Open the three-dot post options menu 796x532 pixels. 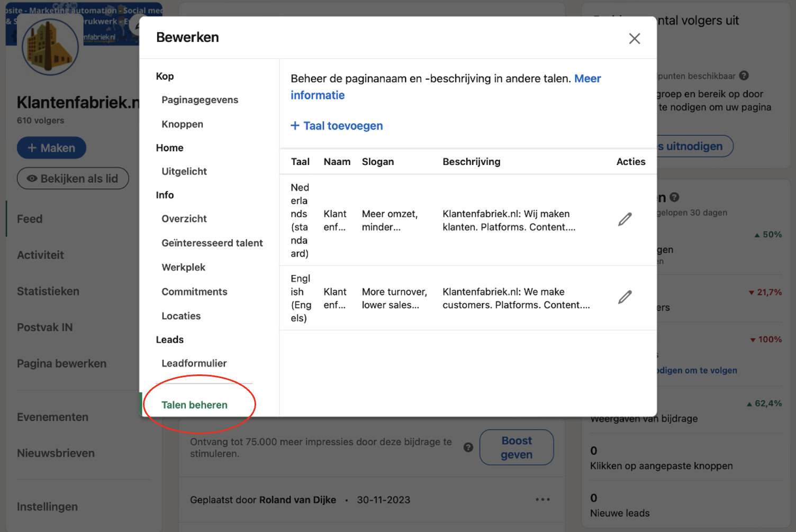coord(542,499)
